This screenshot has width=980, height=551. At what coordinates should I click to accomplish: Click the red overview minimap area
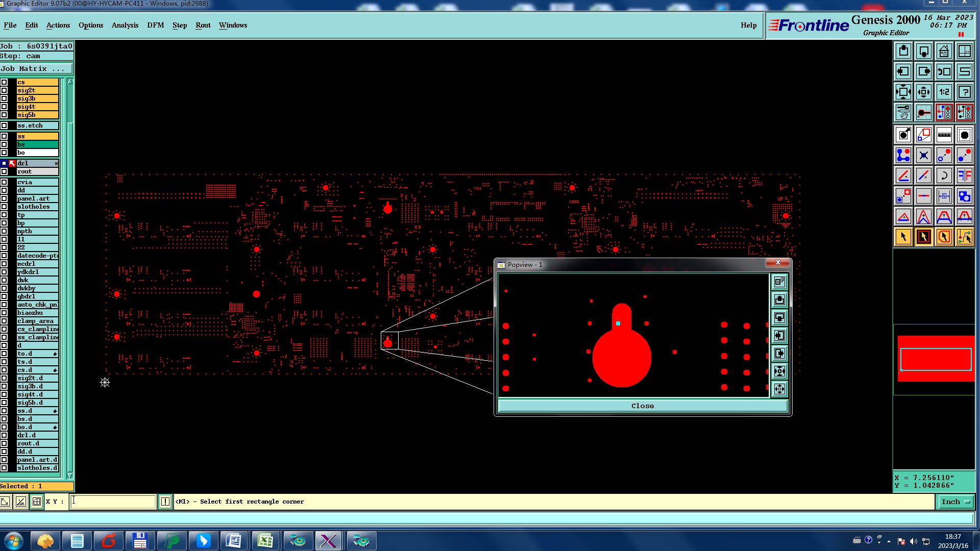(935, 359)
